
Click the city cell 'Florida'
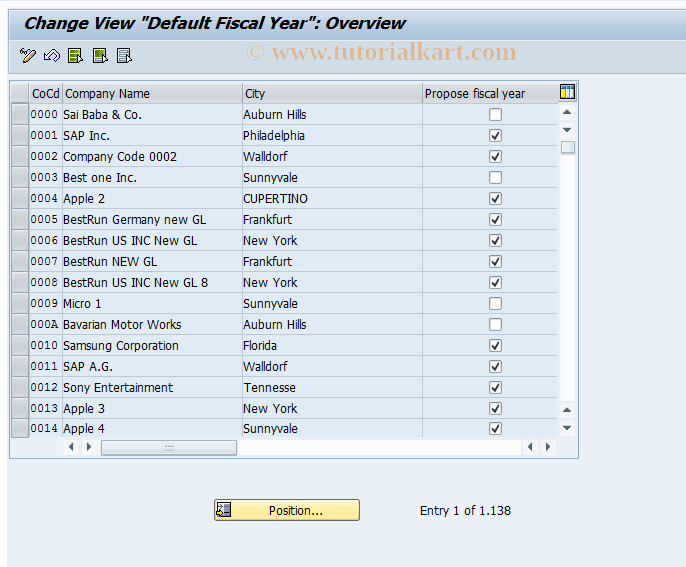pyautogui.click(x=332, y=346)
